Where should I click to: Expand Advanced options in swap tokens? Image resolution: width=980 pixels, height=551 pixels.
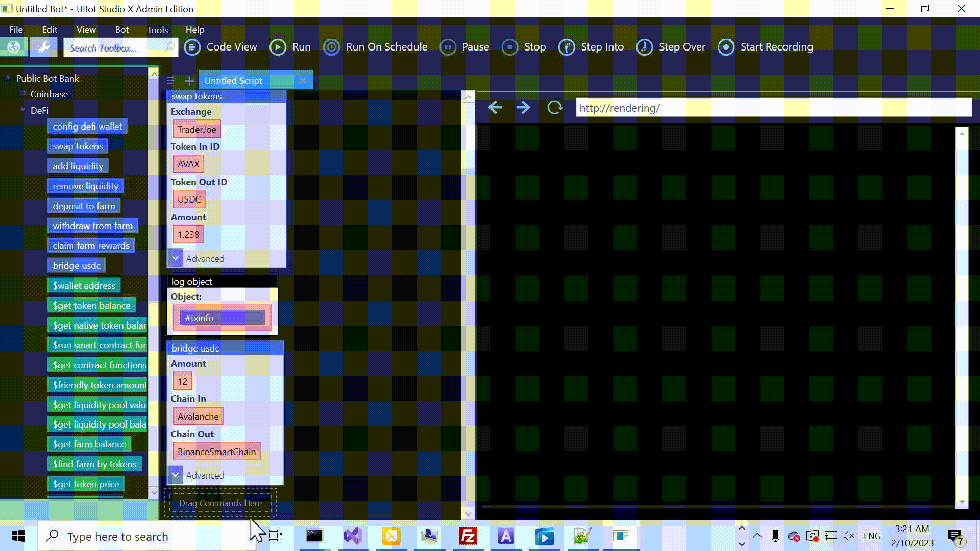point(175,258)
